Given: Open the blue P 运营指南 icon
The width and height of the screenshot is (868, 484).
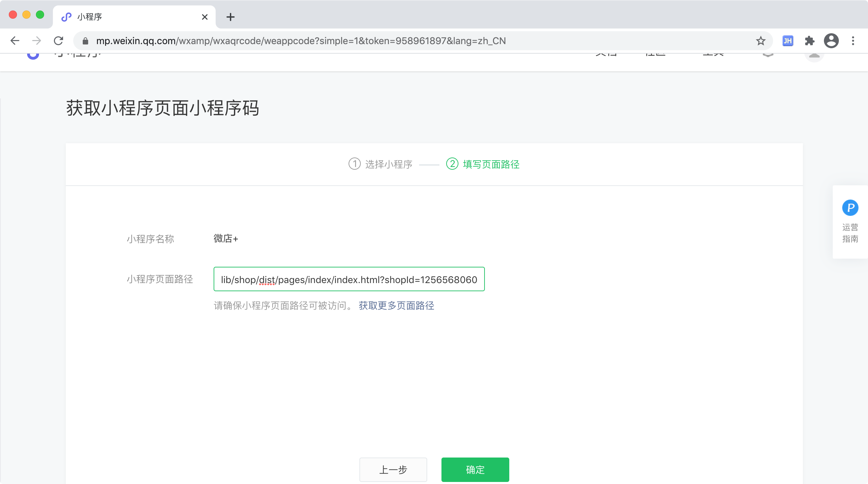Looking at the screenshot, I should (850, 208).
